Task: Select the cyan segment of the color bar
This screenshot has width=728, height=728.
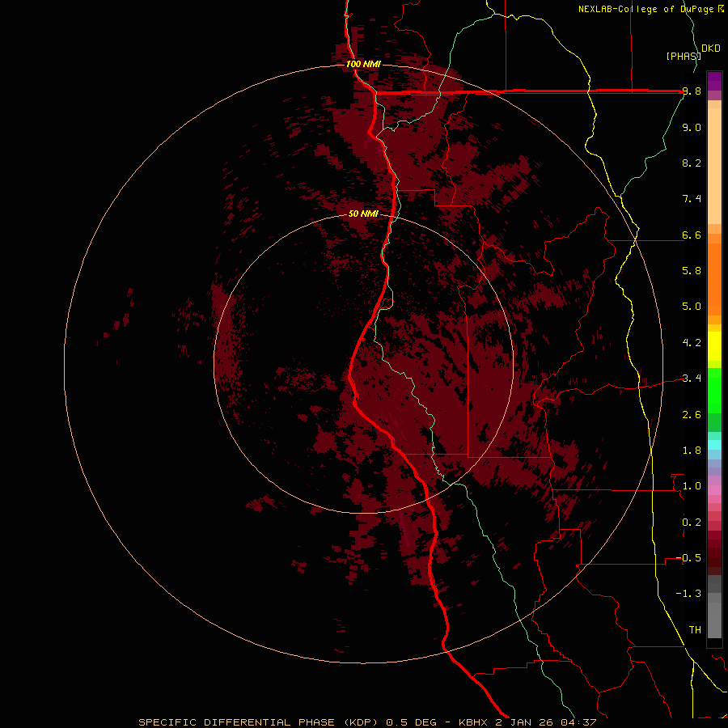Action: tap(714, 445)
